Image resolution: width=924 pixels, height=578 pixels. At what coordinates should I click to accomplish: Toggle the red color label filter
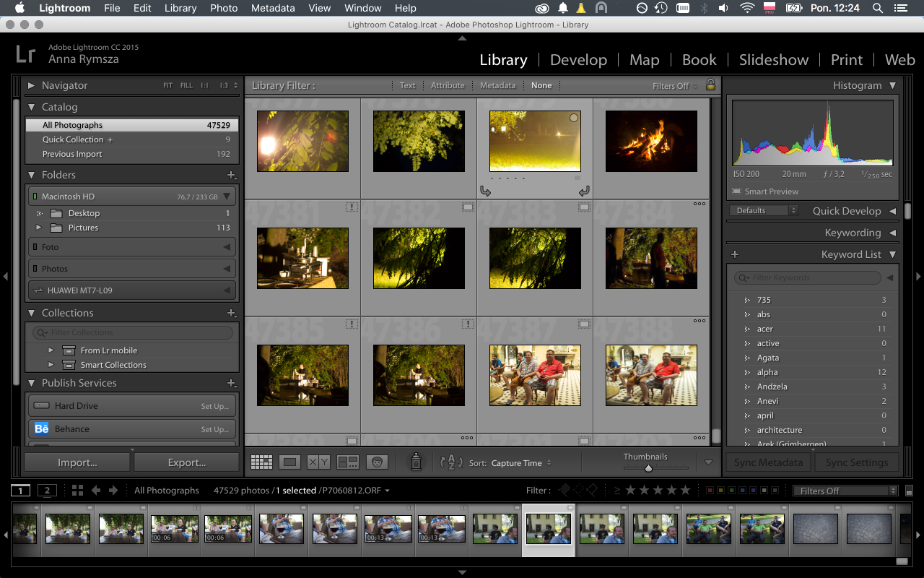click(710, 490)
